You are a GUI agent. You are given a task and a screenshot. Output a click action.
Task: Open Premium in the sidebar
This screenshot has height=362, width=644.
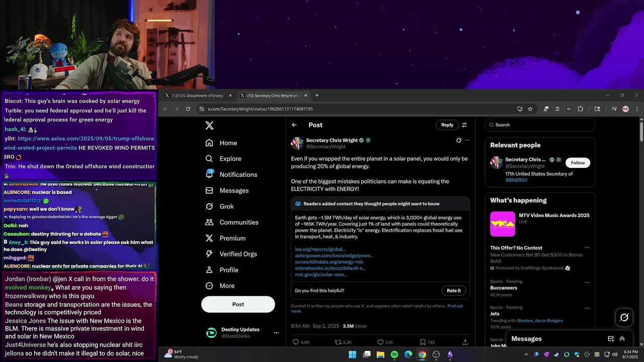click(225, 238)
